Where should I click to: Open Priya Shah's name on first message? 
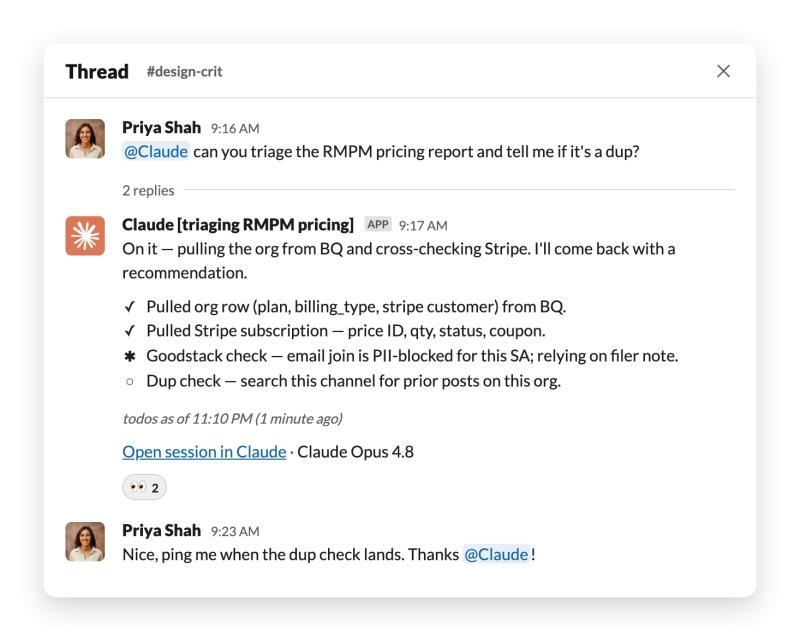pyautogui.click(x=161, y=127)
